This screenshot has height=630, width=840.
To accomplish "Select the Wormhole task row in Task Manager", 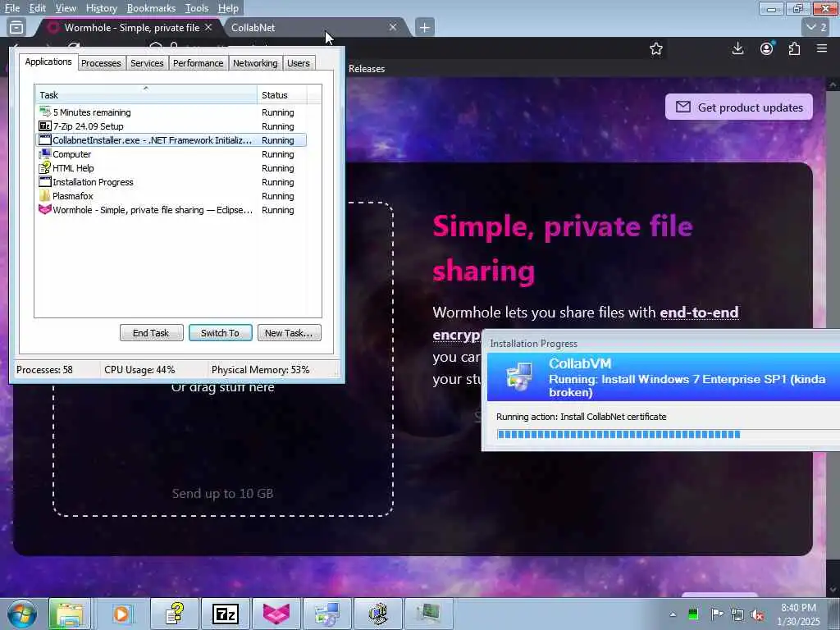I will 171,210.
